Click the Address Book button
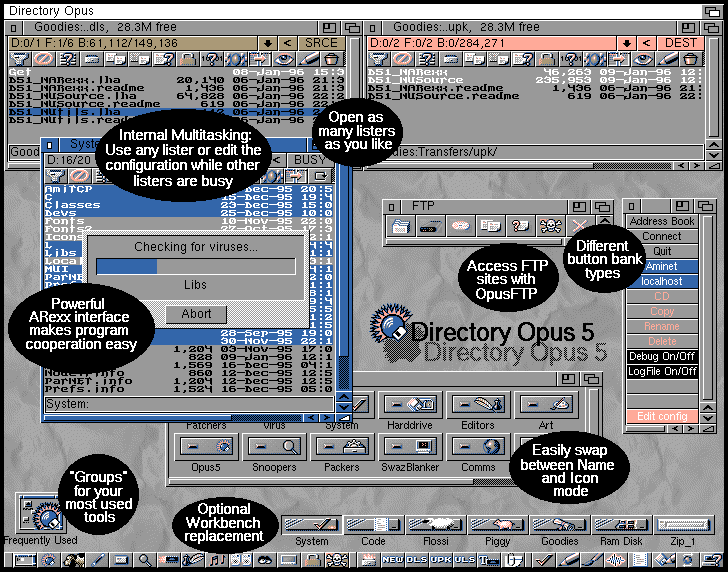This screenshot has width=728, height=572. coord(662,221)
